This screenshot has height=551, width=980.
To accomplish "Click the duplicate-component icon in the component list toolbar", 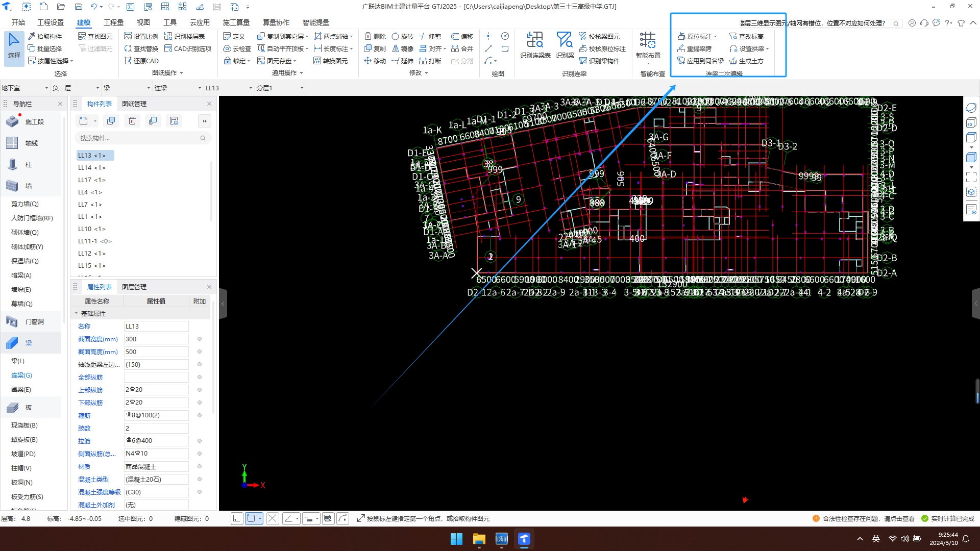I will pos(111,121).
